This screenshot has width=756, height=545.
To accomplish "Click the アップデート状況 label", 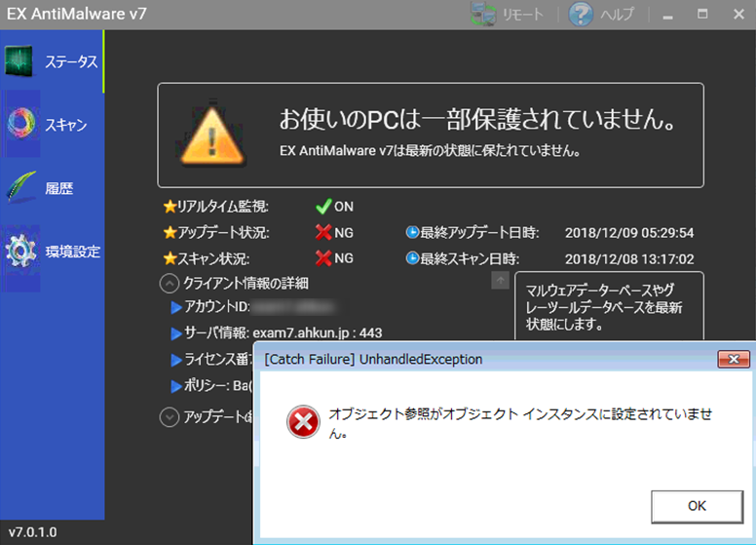I will pyautogui.click(x=223, y=232).
